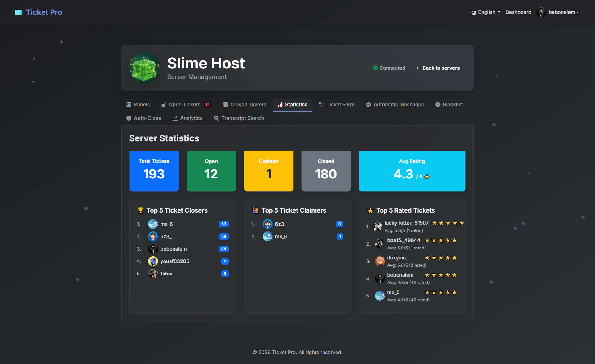Click the 58 badge for 6z3_
The height and width of the screenshot is (364, 595).
click(224, 236)
